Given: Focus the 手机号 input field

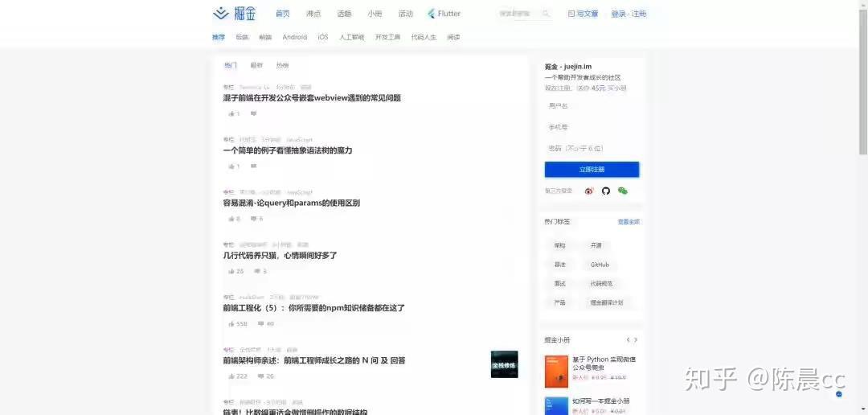Looking at the screenshot, I should (592, 127).
